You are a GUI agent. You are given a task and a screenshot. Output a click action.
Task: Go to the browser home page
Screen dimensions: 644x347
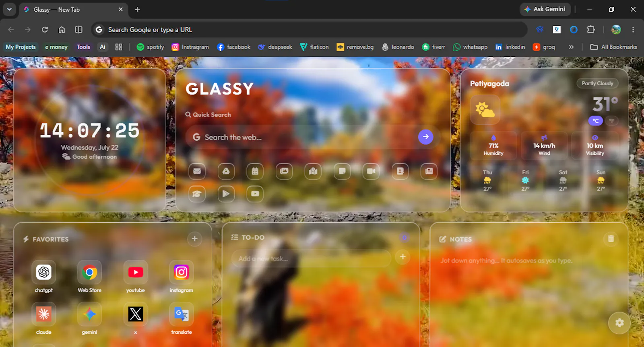click(62, 29)
